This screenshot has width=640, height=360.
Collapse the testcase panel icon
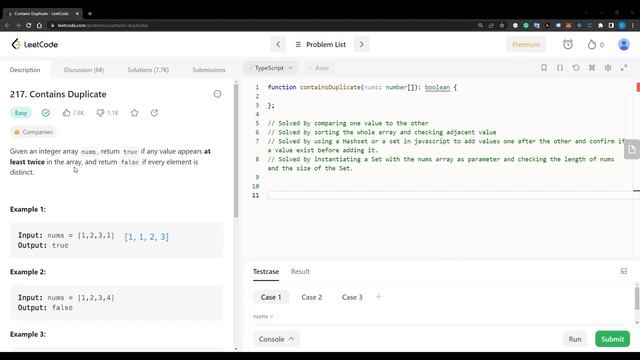(x=624, y=271)
